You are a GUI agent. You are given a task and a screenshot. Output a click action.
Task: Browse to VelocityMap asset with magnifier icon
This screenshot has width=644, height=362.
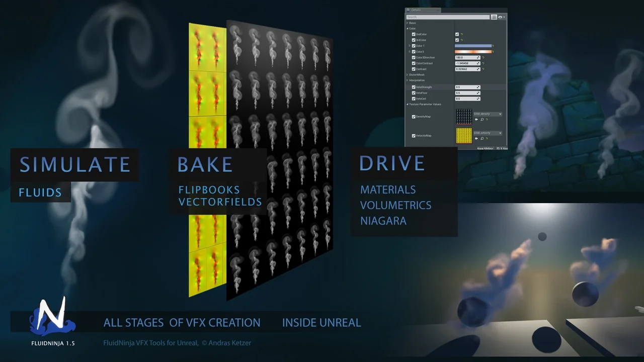pyautogui.click(x=482, y=139)
